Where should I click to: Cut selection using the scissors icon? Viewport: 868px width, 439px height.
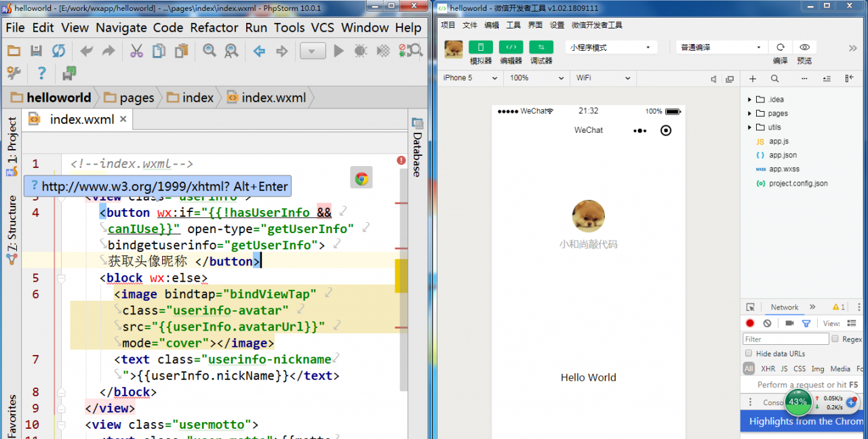(x=136, y=51)
